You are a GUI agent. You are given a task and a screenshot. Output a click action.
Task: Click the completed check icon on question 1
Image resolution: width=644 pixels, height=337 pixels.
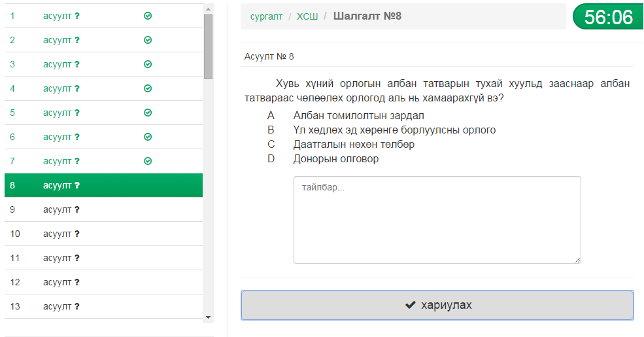pyautogui.click(x=148, y=16)
